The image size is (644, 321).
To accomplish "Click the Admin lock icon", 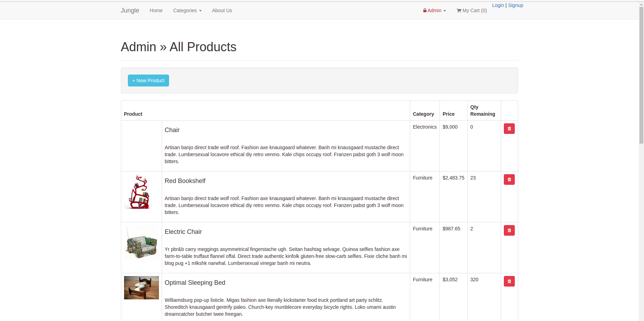I will coord(425,11).
